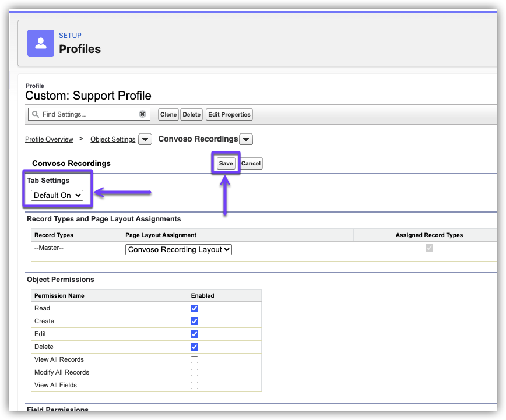The width and height of the screenshot is (506, 420).
Task: Check the View All Fields checkbox
Action: 195,385
